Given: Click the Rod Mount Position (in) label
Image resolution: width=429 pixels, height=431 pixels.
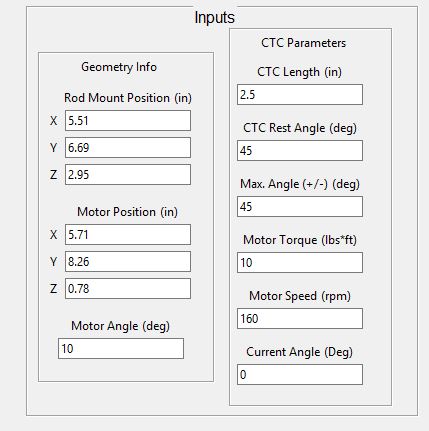Looking at the screenshot, I should coord(128,98).
